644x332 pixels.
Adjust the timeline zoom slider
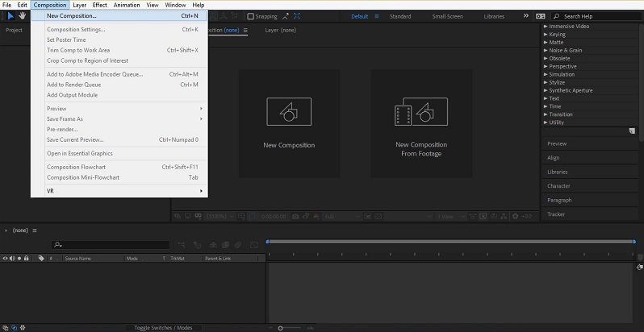pos(280,328)
